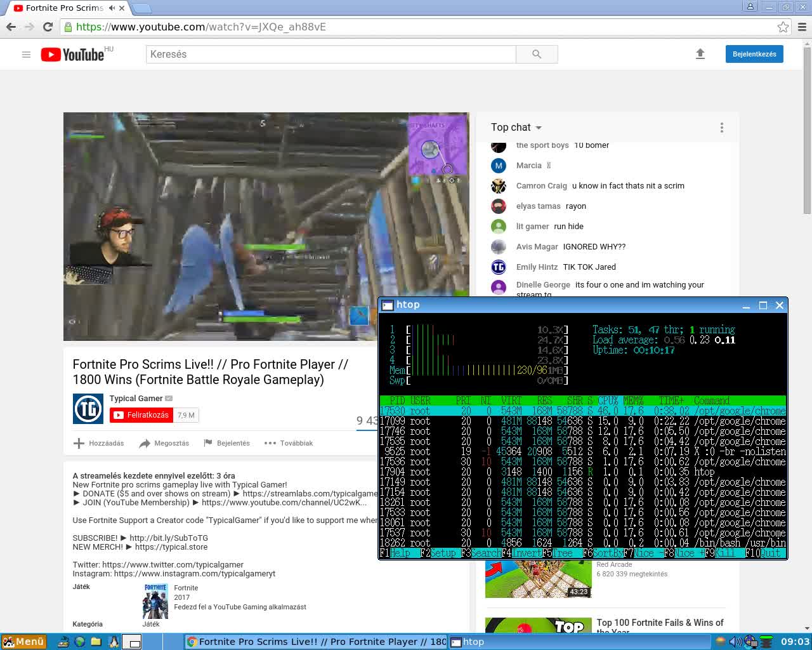Click the network globe tray icon
This screenshot has height=650, width=812.
[x=750, y=642]
